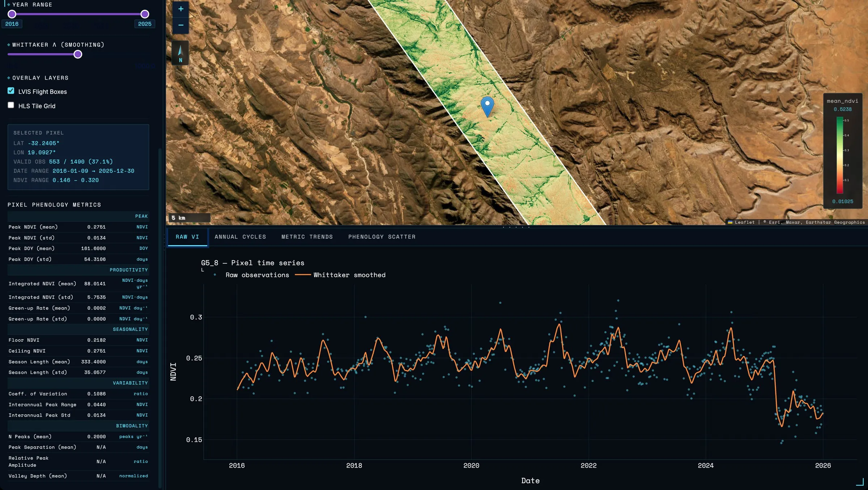Click the mean_ndvi color scale bar
Image resolution: width=868 pixels, height=490 pixels.
[839, 155]
